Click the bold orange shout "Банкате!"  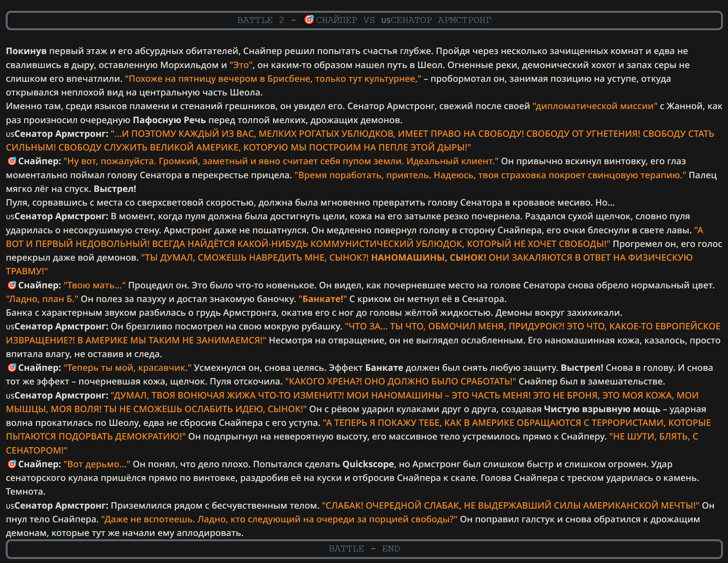click(x=323, y=299)
